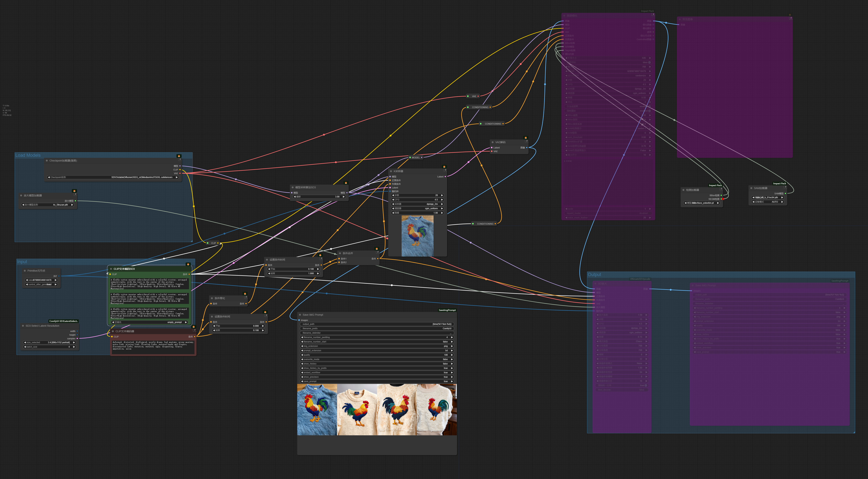Click the help icon on 检测加载器 node
Screen dimensions: 868x479
pos(721,189)
